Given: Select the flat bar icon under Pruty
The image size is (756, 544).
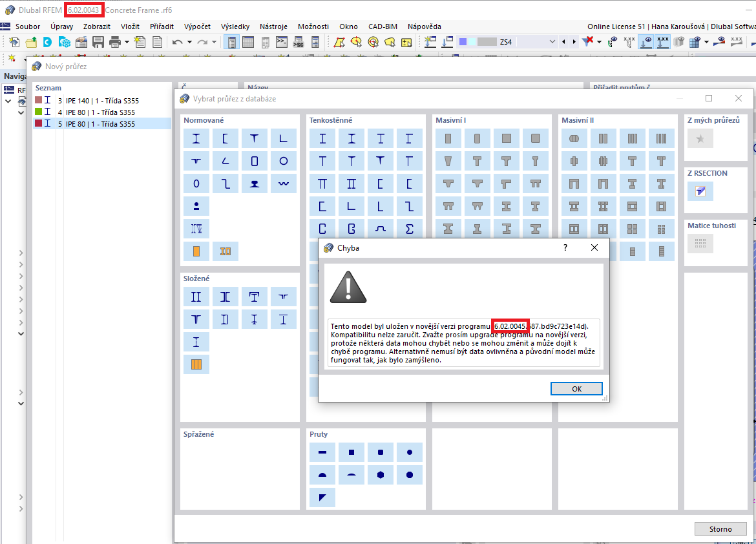Looking at the screenshot, I should (x=322, y=452).
